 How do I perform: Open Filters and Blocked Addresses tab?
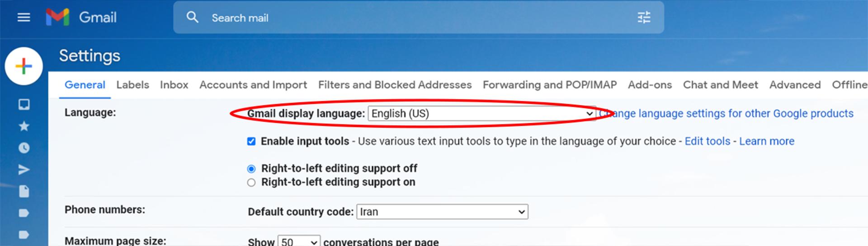tap(395, 85)
